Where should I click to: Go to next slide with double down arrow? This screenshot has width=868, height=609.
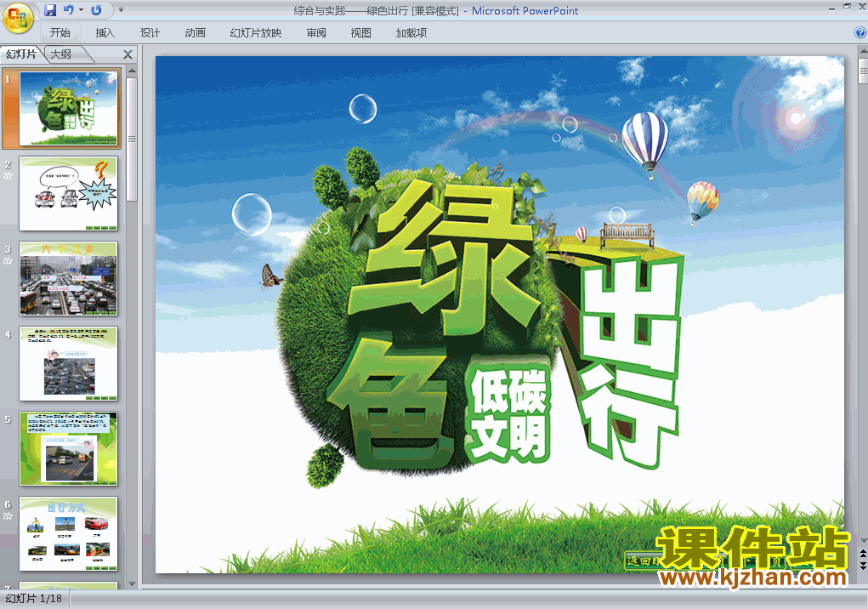[863, 565]
